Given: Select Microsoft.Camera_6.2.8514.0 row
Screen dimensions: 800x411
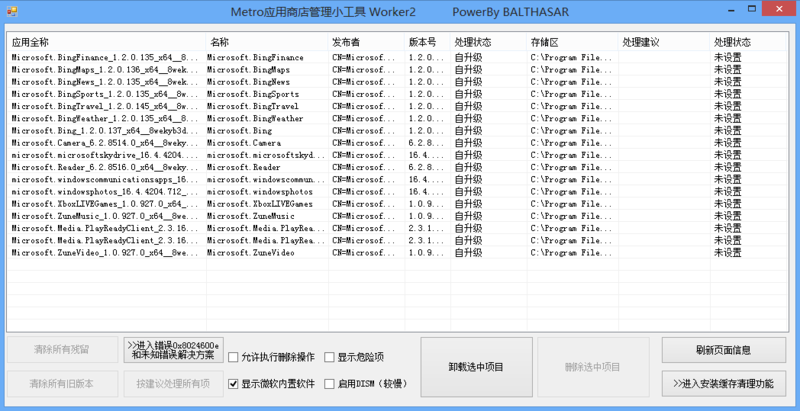Looking at the screenshot, I should pyautogui.click(x=397, y=143).
